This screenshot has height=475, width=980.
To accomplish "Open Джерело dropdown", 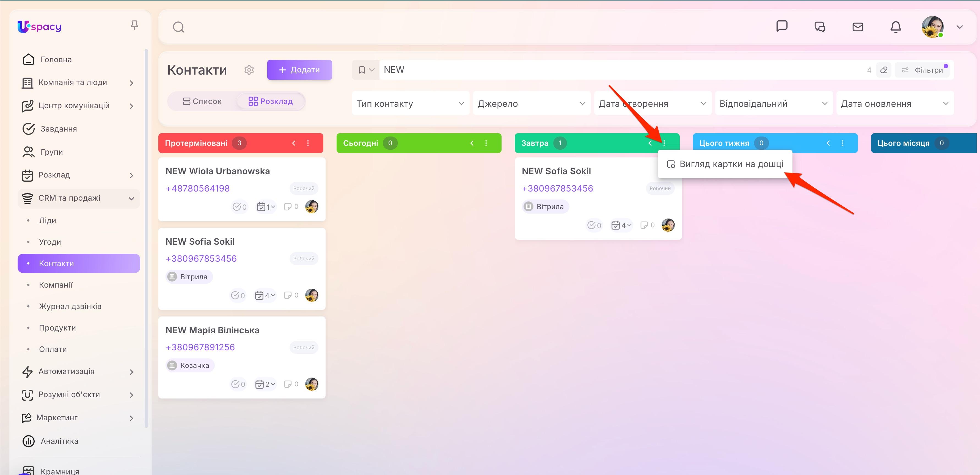I will (x=532, y=103).
